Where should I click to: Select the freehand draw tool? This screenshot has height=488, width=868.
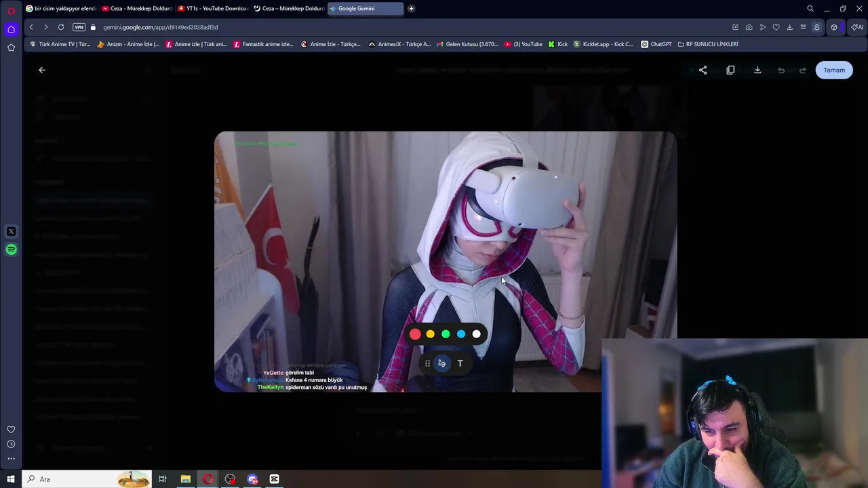441,363
